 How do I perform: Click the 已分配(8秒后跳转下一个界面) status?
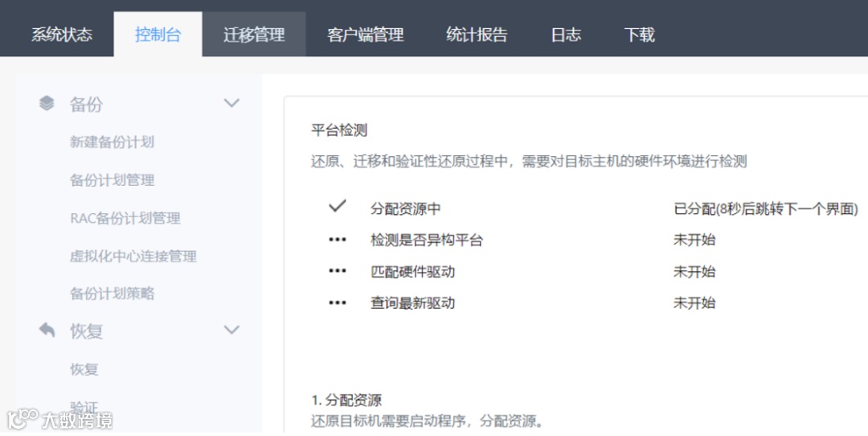(766, 209)
